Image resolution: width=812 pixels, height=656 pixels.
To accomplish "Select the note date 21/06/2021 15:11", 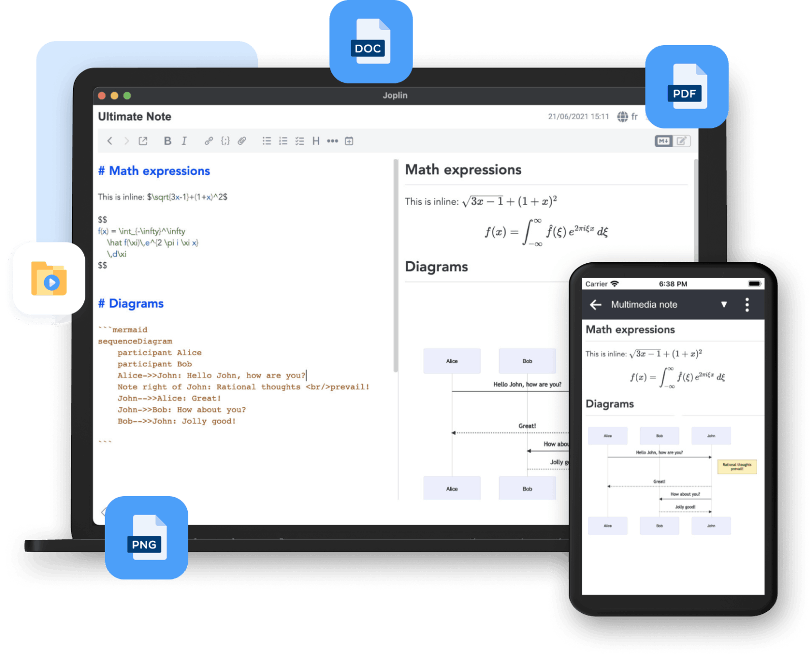I will click(579, 117).
